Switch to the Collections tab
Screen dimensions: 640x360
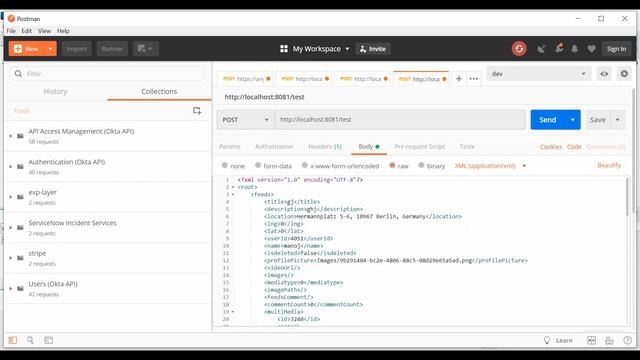[159, 91]
